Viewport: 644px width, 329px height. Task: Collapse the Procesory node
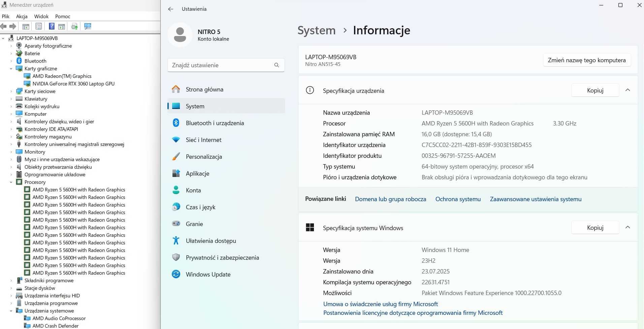(x=11, y=182)
